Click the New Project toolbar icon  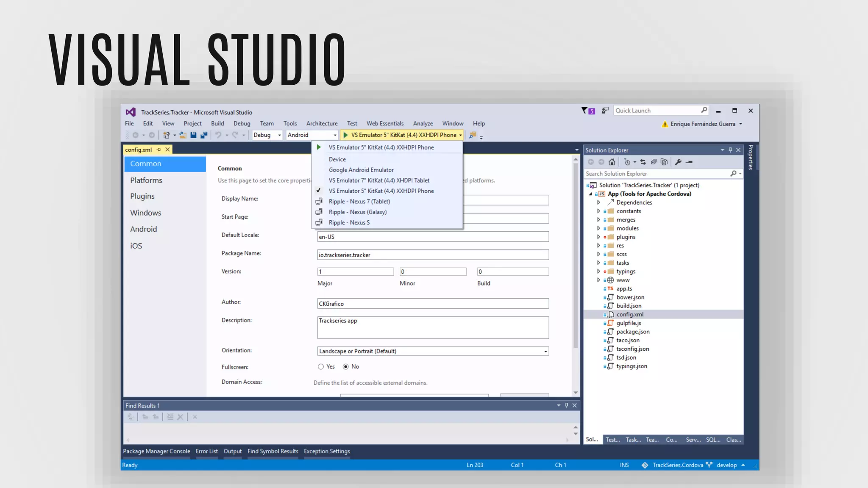point(166,135)
